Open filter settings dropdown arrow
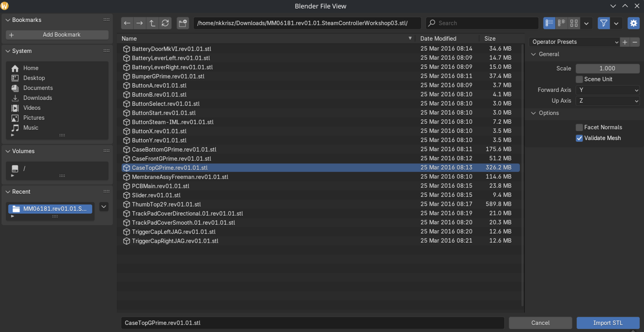Screen dimensions: 644x332 click(616, 23)
